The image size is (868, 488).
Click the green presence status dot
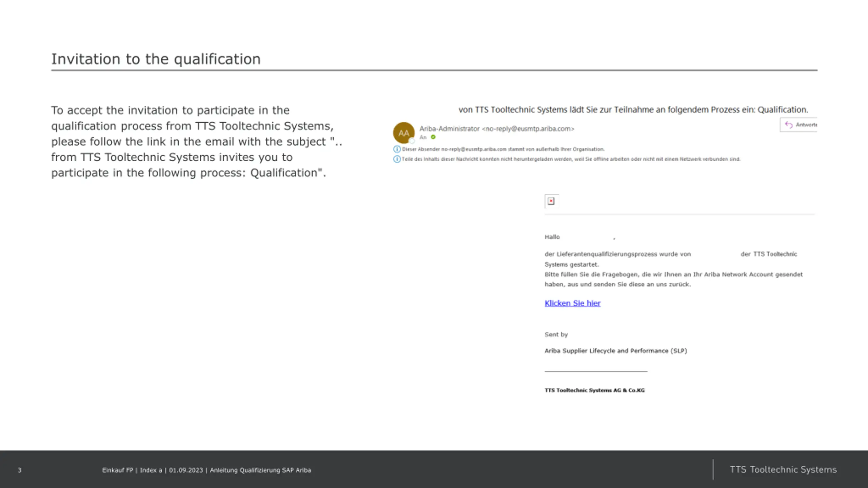point(433,137)
